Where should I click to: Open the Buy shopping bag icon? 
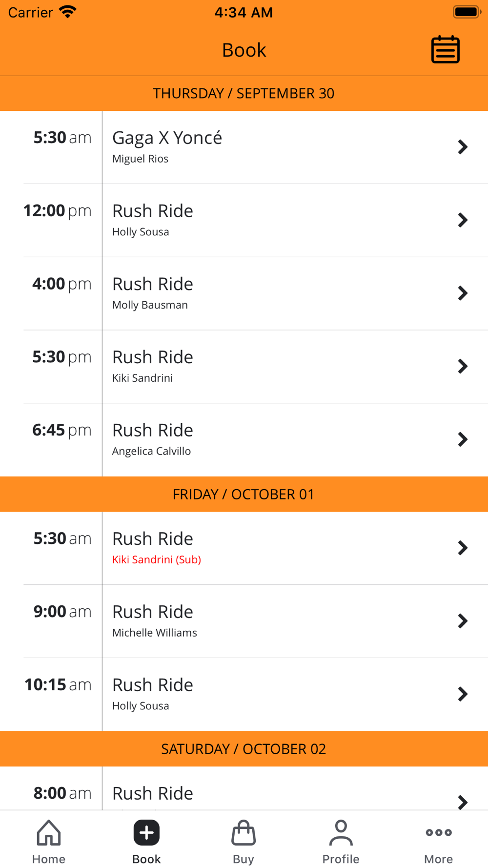pyautogui.click(x=244, y=832)
